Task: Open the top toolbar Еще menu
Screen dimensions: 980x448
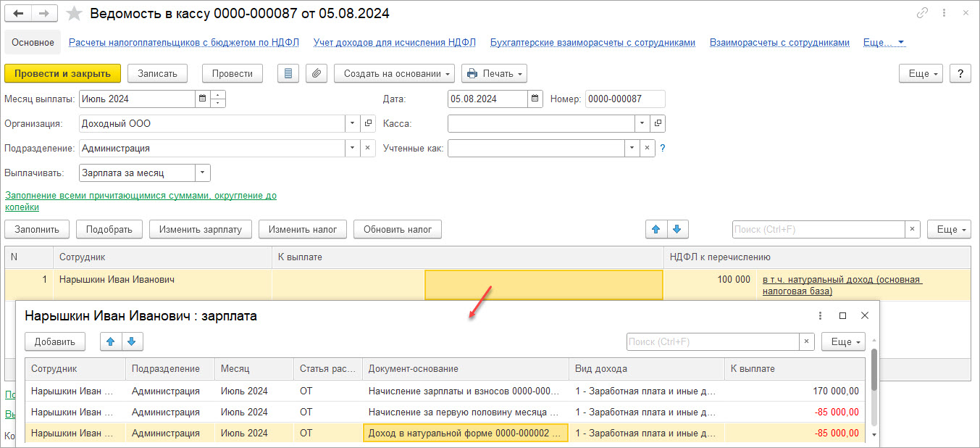Action: click(921, 73)
